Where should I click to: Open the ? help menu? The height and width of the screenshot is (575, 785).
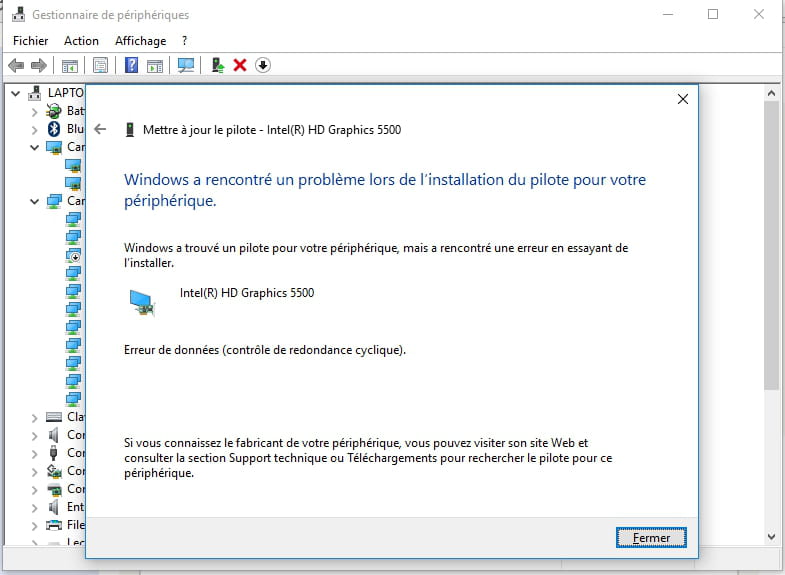click(x=184, y=41)
